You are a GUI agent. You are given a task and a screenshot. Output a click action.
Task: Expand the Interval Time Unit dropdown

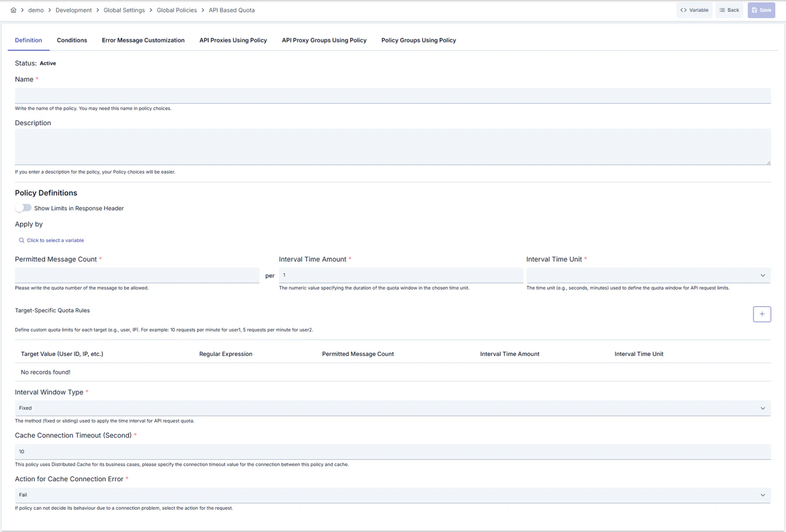pyautogui.click(x=648, y=275)
